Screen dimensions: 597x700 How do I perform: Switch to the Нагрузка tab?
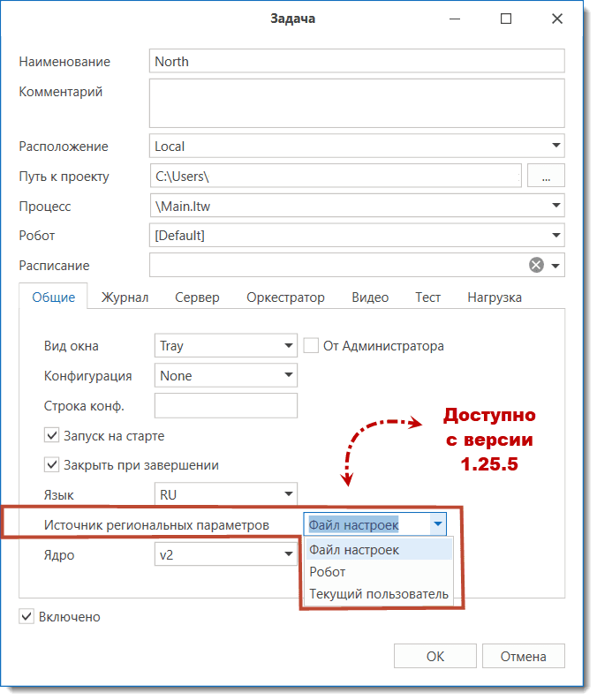pos(495,297)
